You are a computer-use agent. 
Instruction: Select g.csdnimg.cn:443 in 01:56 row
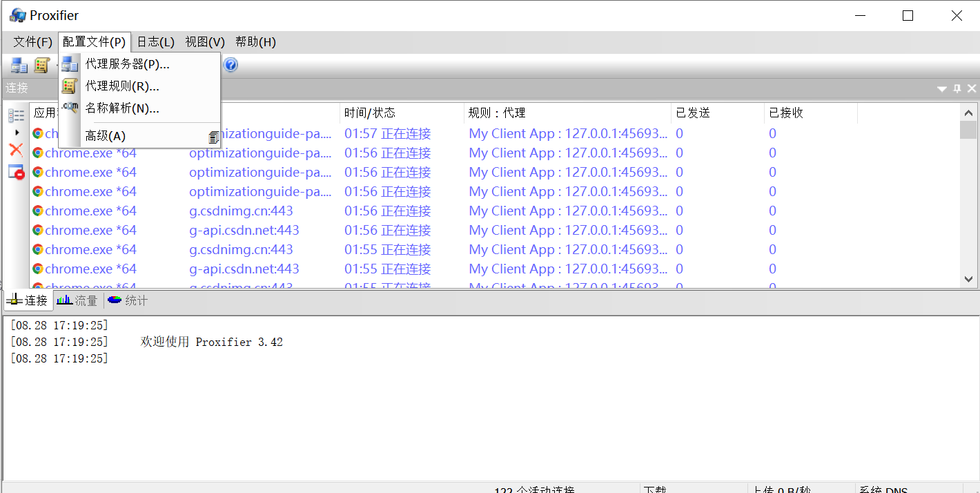tap(241, 211)
